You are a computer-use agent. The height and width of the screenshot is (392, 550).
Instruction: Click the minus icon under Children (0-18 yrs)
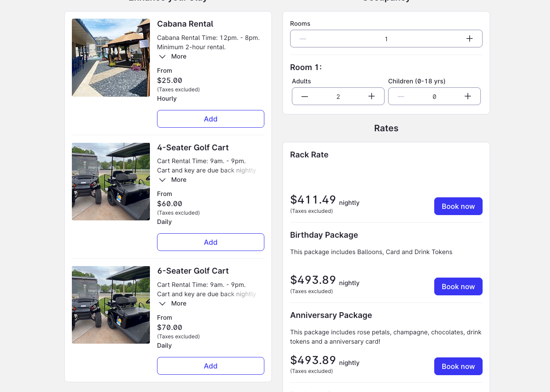[401, 96]
